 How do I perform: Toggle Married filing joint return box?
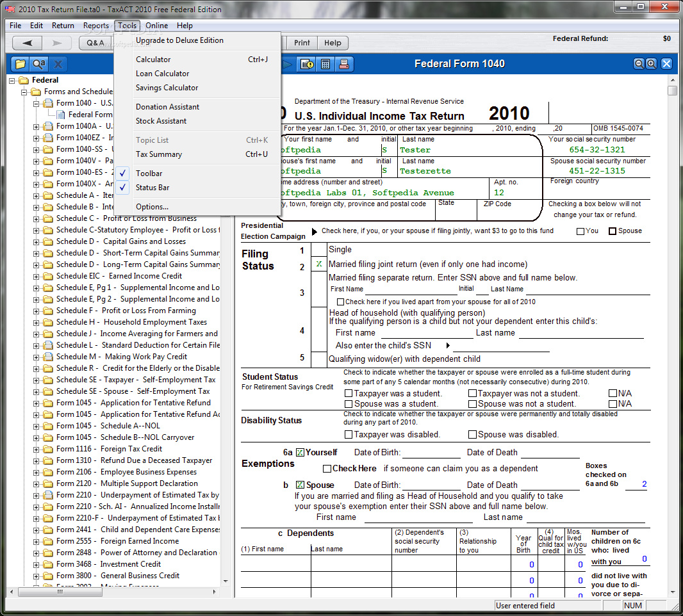(x=319, y=264)
